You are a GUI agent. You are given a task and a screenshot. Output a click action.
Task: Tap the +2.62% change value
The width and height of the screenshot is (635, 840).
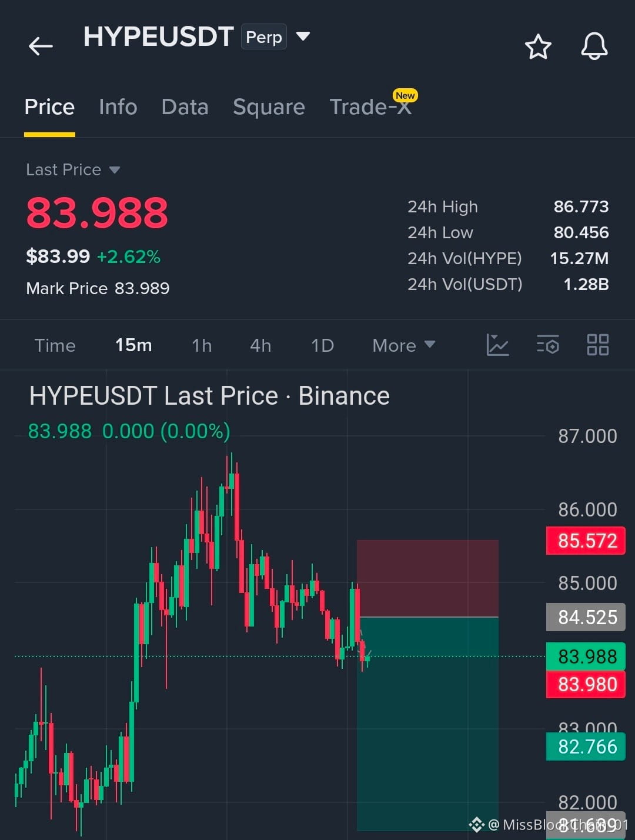[128, 257]
